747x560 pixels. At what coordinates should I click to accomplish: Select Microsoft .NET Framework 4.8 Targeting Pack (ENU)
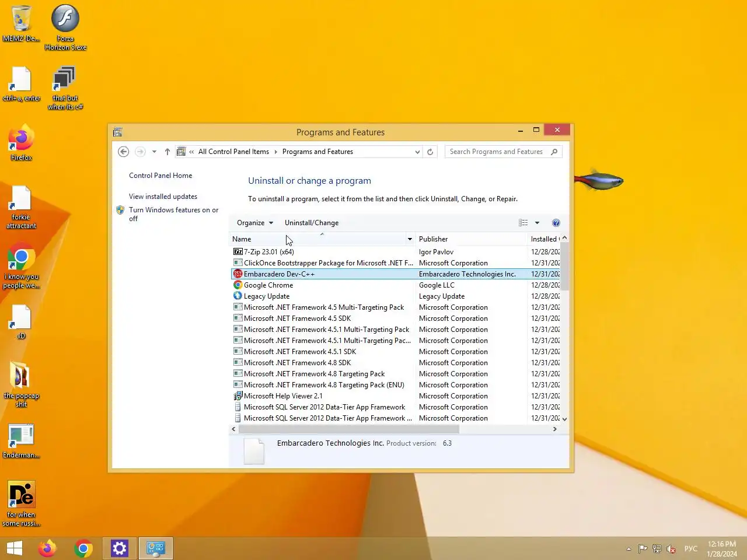pyautogui.click(x=395, y=385)
